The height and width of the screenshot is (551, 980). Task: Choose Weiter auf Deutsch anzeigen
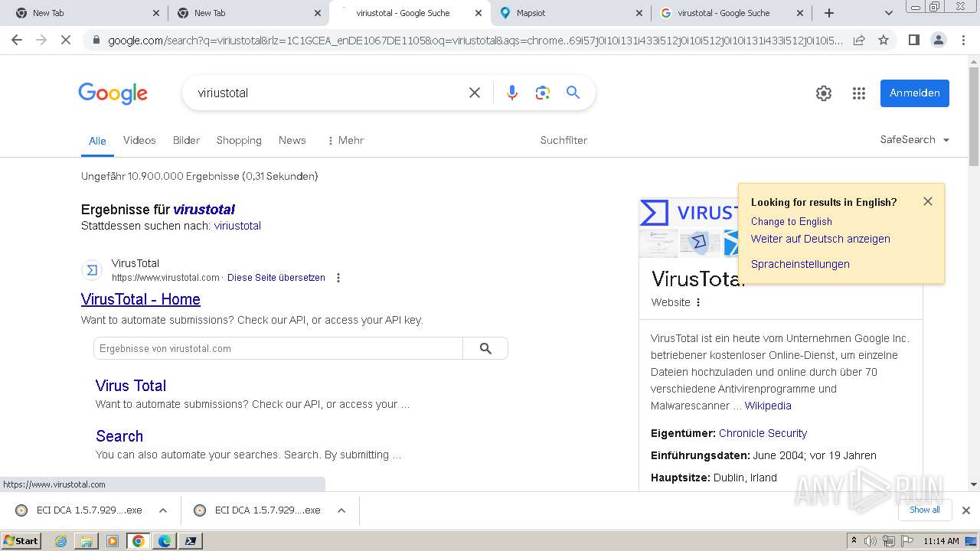tap(821, 239)
